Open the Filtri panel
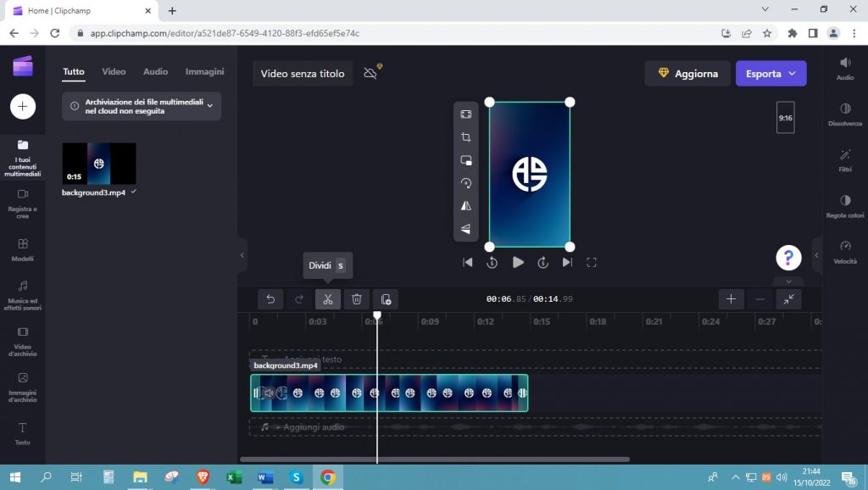The width and height of the screenshot is (868, 490). point(844,160)
